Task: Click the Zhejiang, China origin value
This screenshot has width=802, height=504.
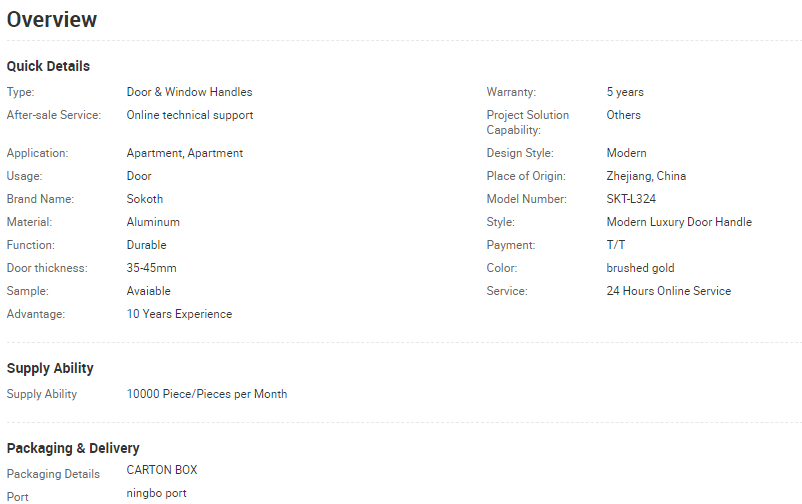Action: click(x=646, y=176)
